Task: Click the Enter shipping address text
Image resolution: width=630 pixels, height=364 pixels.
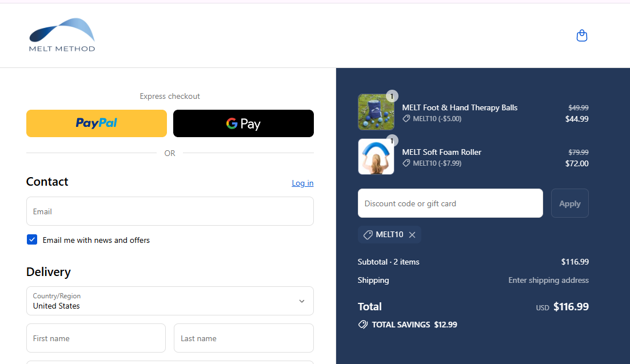Action: pyautogui.click(x=548, y=280)
